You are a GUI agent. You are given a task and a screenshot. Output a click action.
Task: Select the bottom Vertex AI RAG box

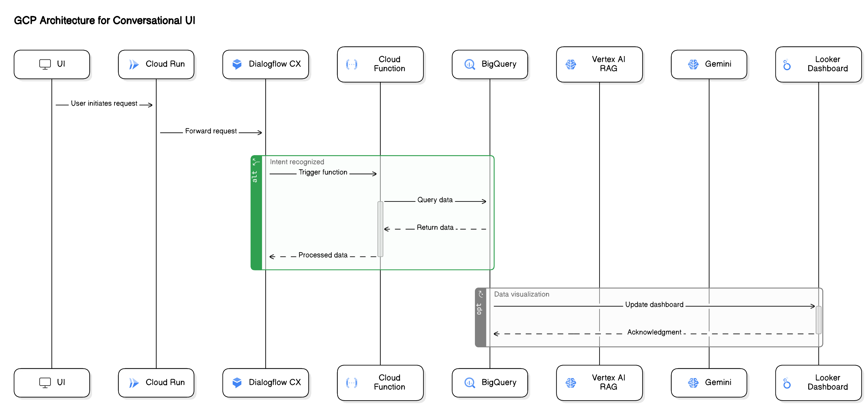(599, 383)
